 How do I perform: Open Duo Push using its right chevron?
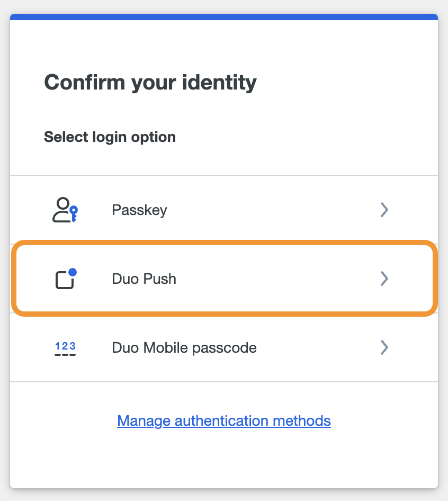point(385,279)
